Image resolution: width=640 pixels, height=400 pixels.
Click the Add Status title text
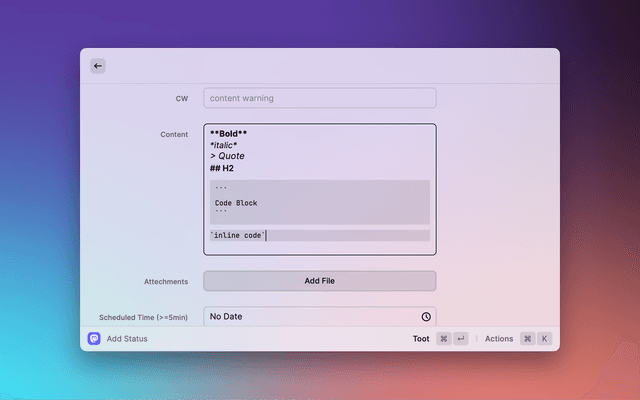(127, 339)
